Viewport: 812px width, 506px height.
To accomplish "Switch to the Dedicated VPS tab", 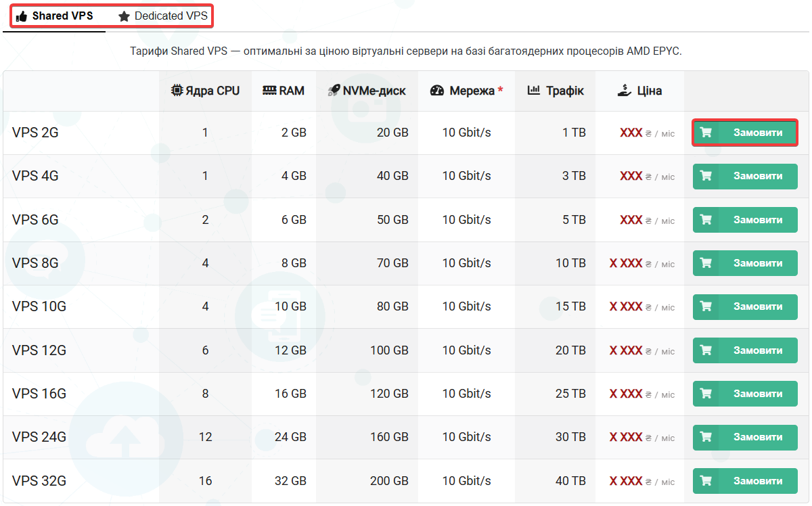I will click(162, 16).
